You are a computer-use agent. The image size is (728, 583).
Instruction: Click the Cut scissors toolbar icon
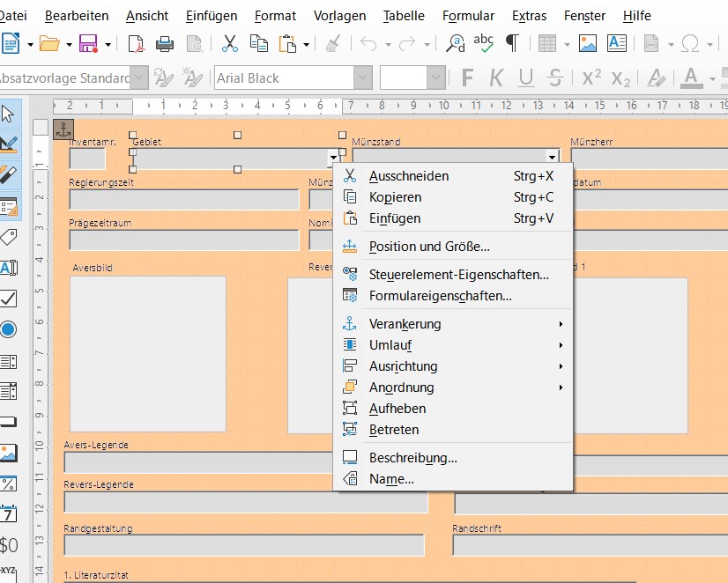[x=230, y=44]
